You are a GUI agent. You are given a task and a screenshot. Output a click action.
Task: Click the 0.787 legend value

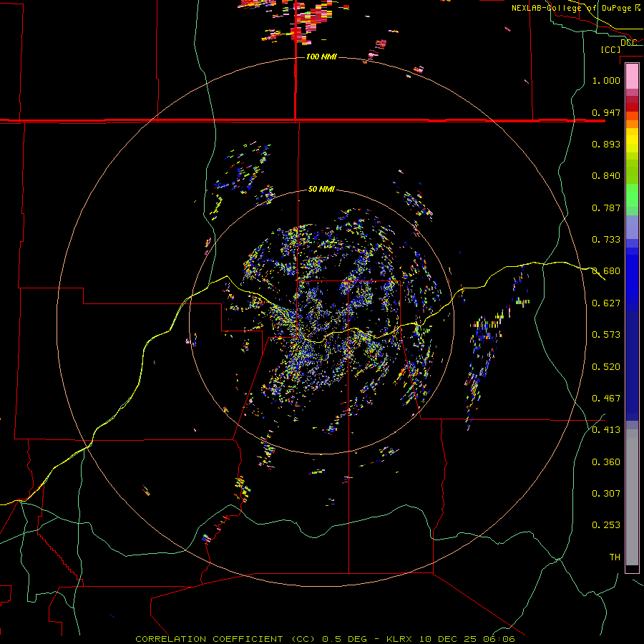coord(606,208)
